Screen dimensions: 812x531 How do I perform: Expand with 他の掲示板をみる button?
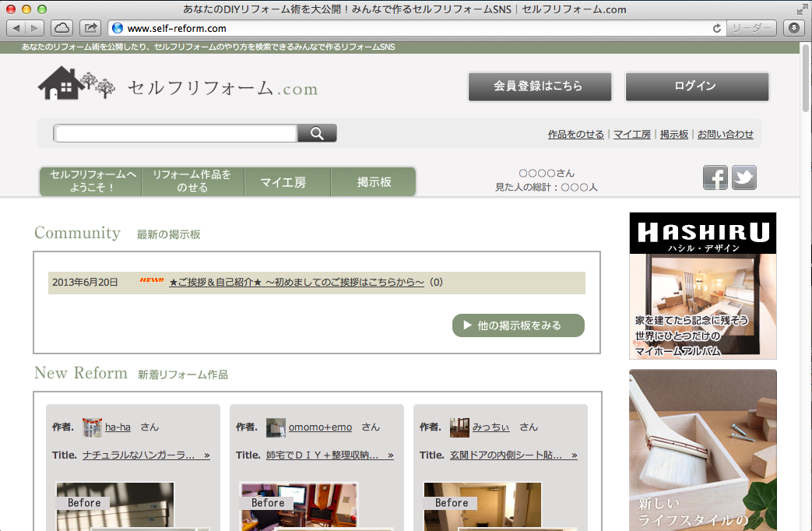click(x=518, y=325)
